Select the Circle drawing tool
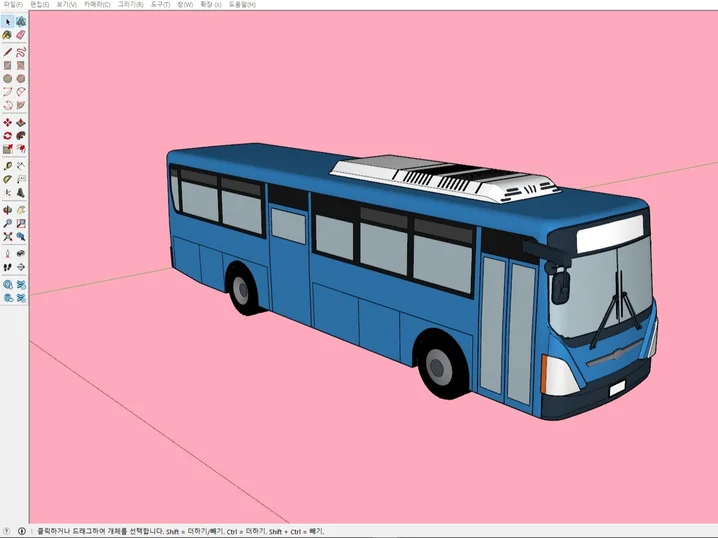The width and height of the screenshot is (718, 538). [x=8, y=78]
